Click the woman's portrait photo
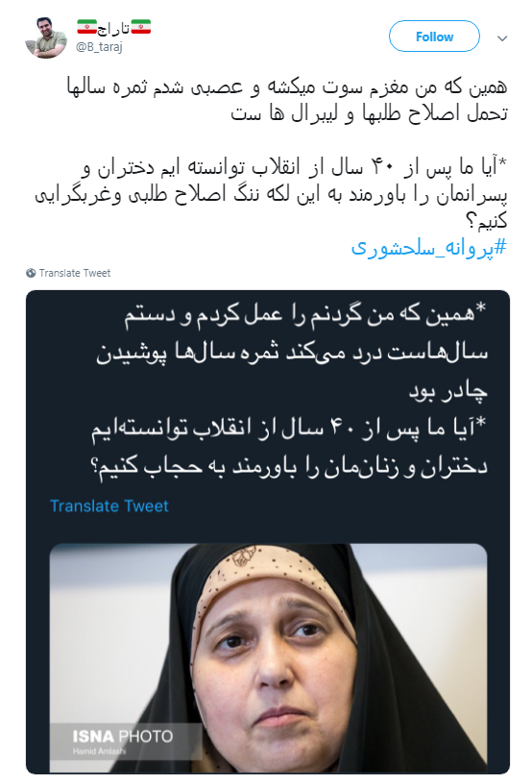Image resolution: width=532 pixels, height=782 pixels. tap(268, 658)
